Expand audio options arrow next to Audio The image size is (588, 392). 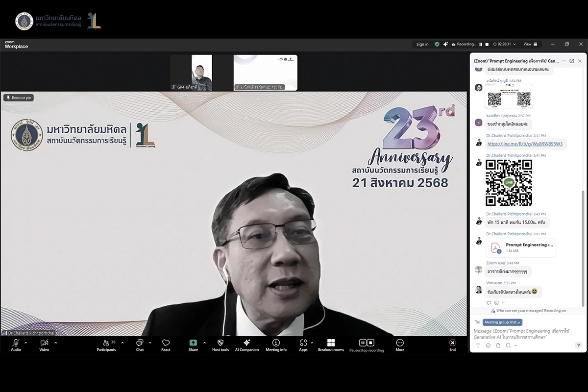coord(26,343)
